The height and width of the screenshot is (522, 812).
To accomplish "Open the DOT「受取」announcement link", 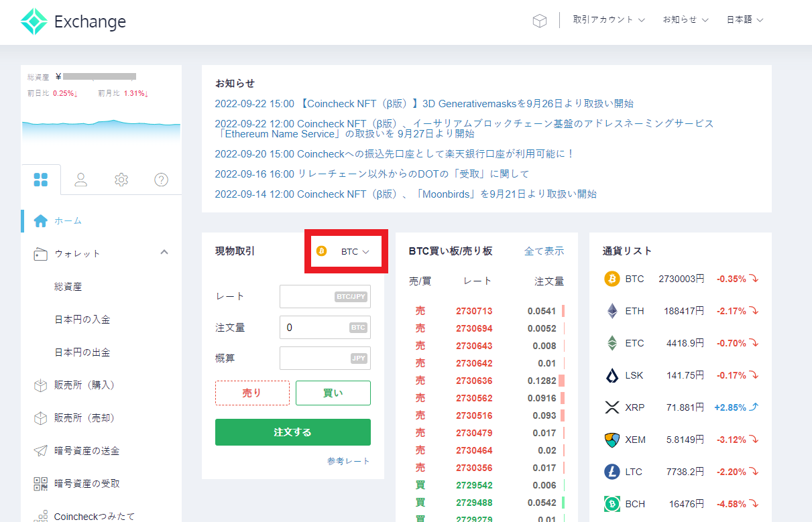I will pyautogui.click(x=371, y=174).
